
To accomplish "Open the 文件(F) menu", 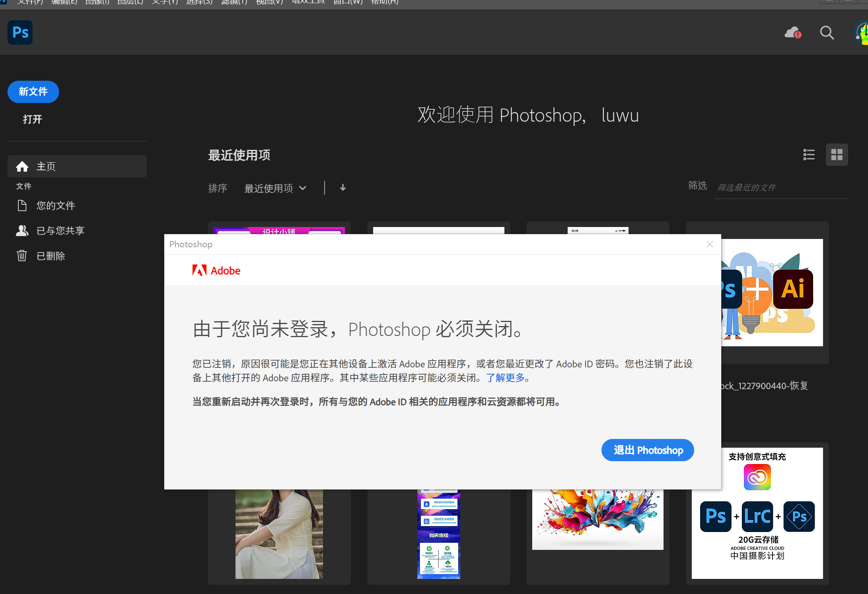I will [30, 2].
